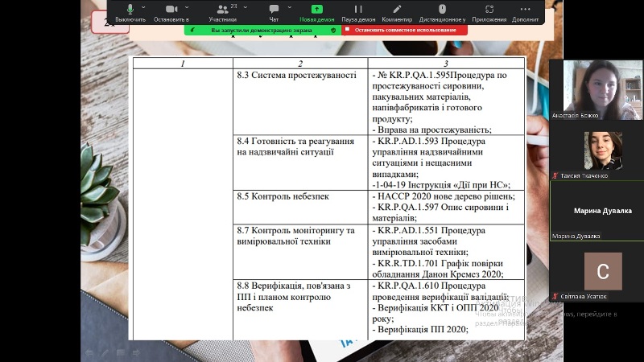Click cell '8.5 Контроль небезпек'
Image resolution: width=644 pixels, height=362 pixels.
click(300, 208)
